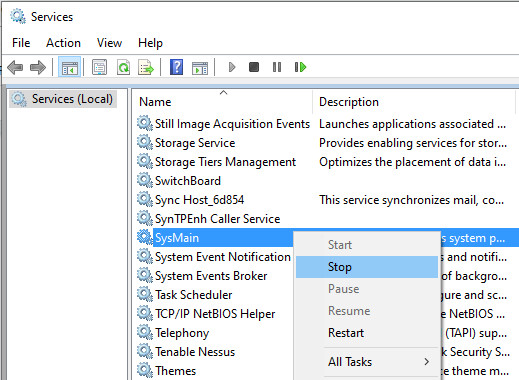Select Services (Local) tree node
The image size is (519, 380).
[63, 99]
